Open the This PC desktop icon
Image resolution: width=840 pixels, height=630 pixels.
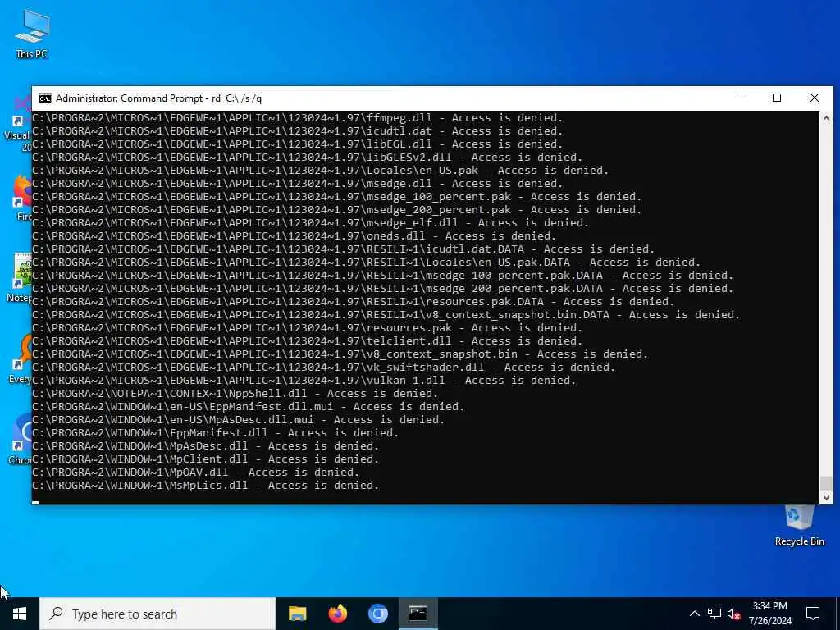[32, 34]
